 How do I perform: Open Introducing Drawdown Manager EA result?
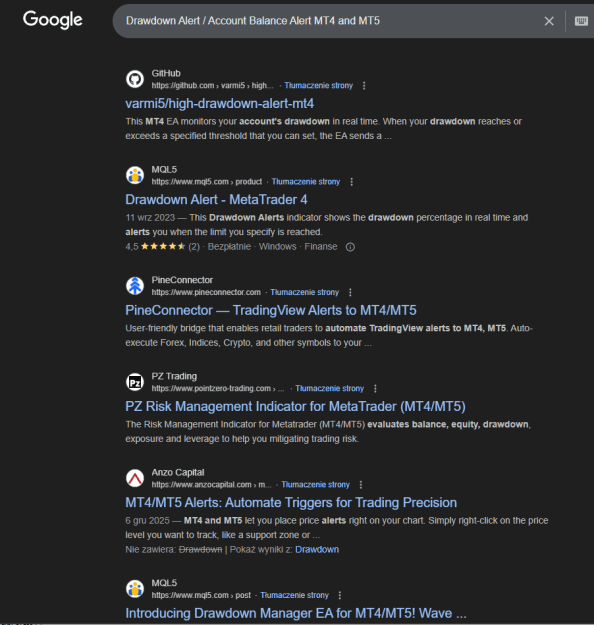pos(296,613)
